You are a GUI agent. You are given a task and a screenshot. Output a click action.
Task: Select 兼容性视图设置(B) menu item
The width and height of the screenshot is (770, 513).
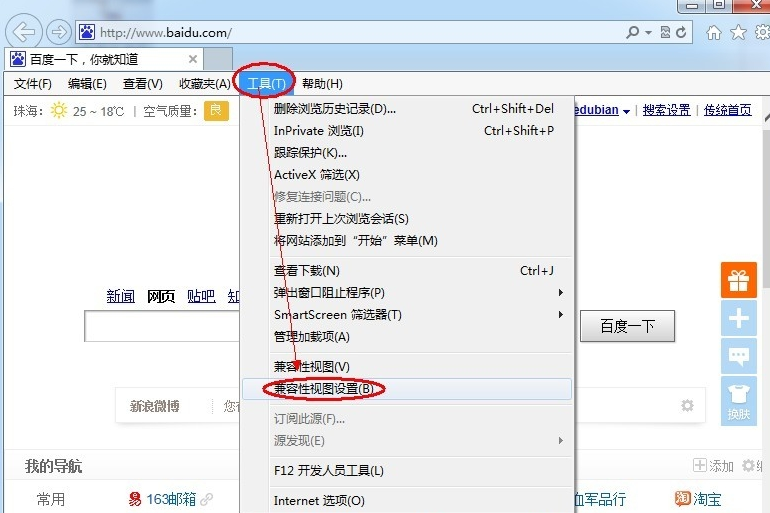[407, 389]
